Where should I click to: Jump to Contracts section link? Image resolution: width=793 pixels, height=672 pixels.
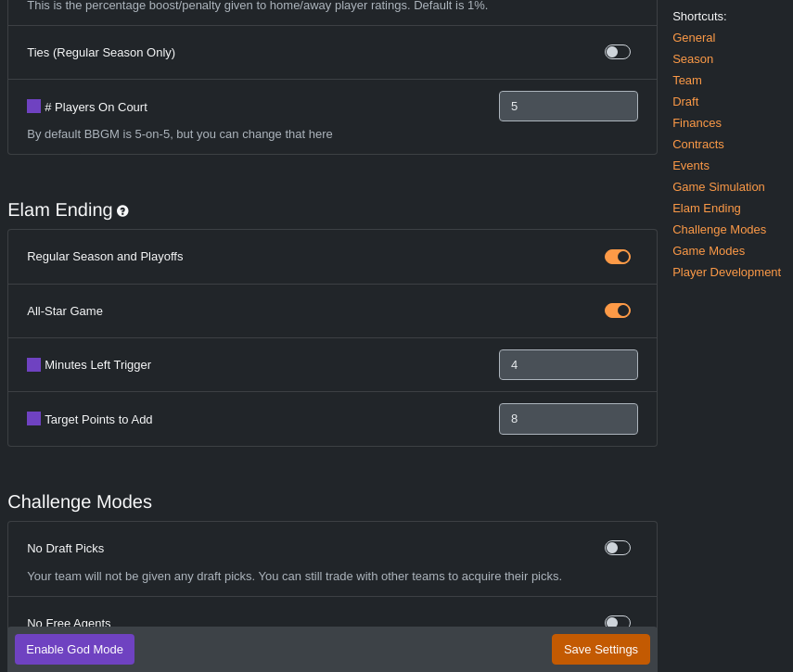[x=697, y=145]
